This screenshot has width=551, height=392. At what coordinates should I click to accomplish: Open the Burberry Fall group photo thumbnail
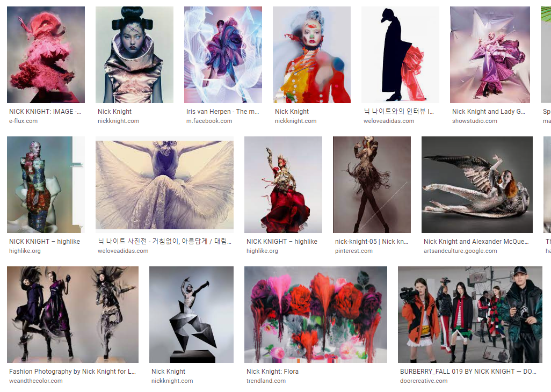(470, 314)
